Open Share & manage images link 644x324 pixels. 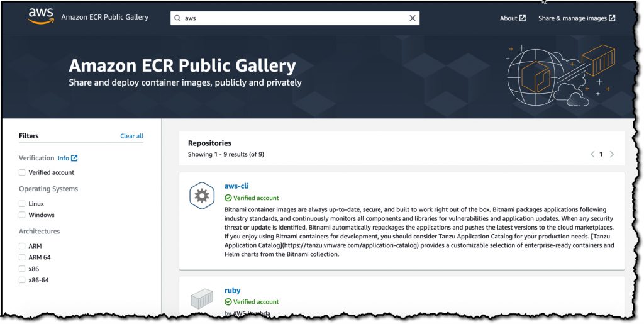[577, 18]
